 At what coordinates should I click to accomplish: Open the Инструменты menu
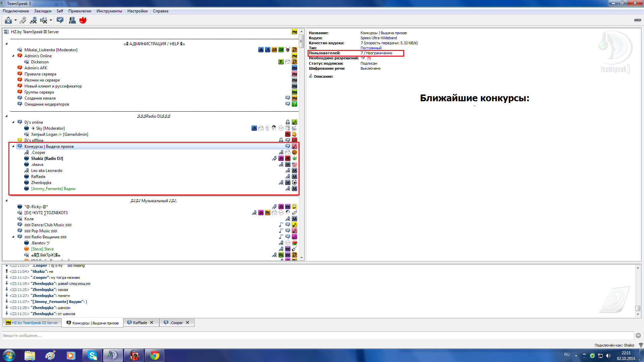pos(109,11)
